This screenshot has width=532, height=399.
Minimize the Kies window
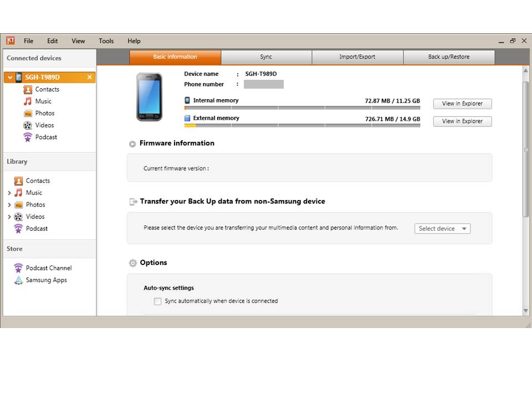tap(501, 42)
